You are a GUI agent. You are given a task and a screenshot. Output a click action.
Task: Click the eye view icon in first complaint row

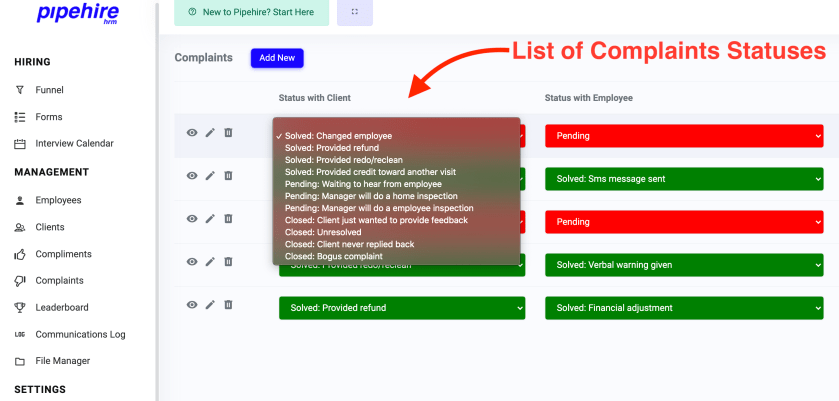click(192, 133)
